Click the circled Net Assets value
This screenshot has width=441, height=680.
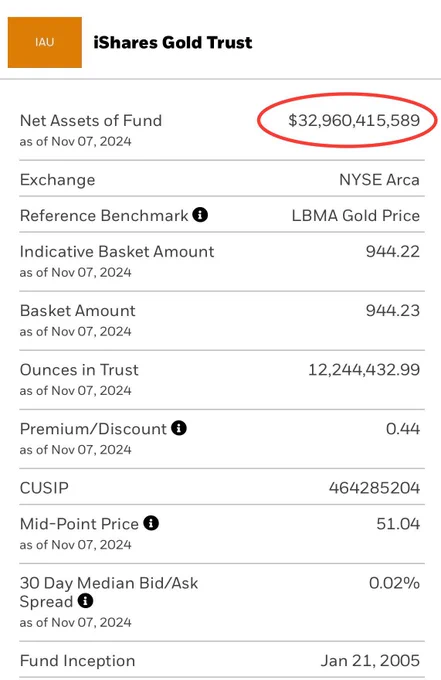pos(354,121)
